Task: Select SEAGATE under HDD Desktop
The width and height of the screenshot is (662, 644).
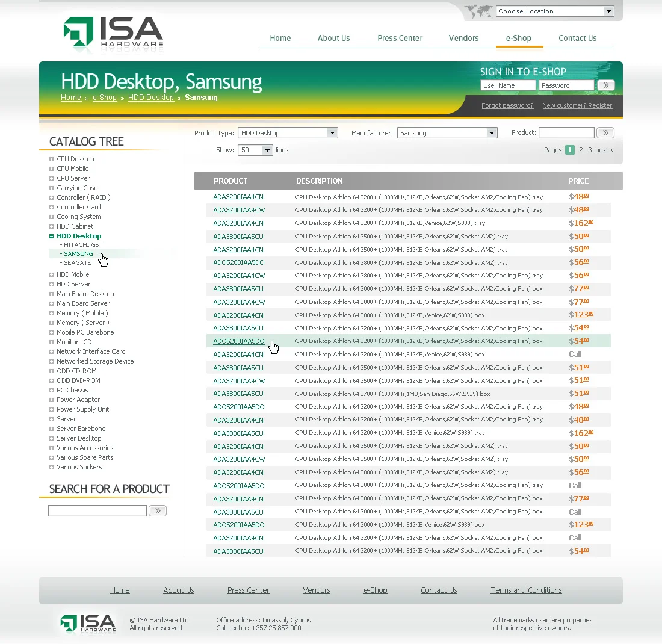Action: point(77,262)
